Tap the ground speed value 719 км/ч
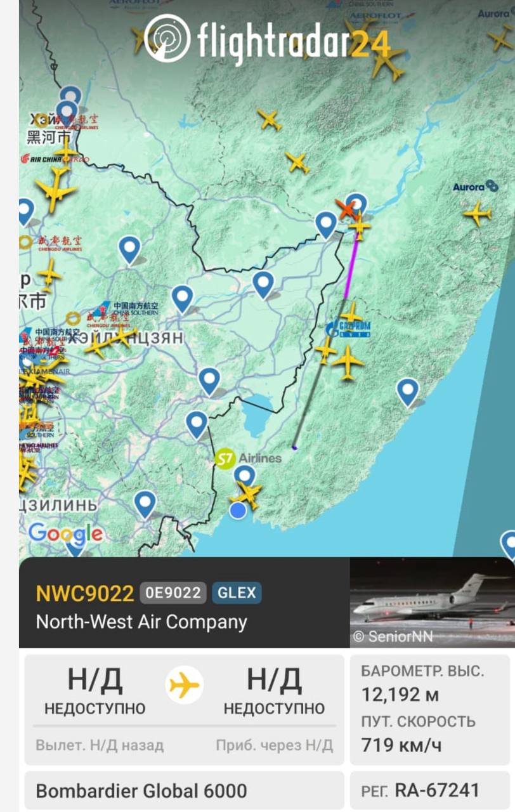 point(400,745)
